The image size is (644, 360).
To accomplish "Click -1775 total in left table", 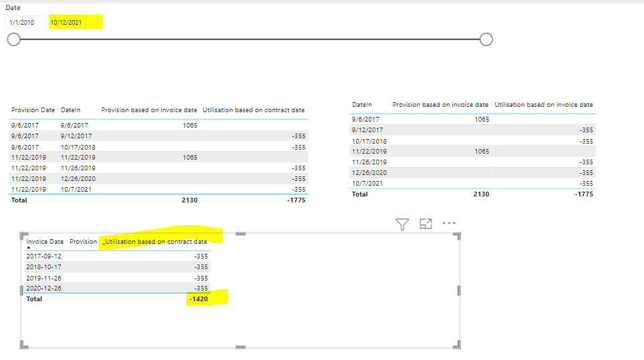I will click(x=296, y=200).
